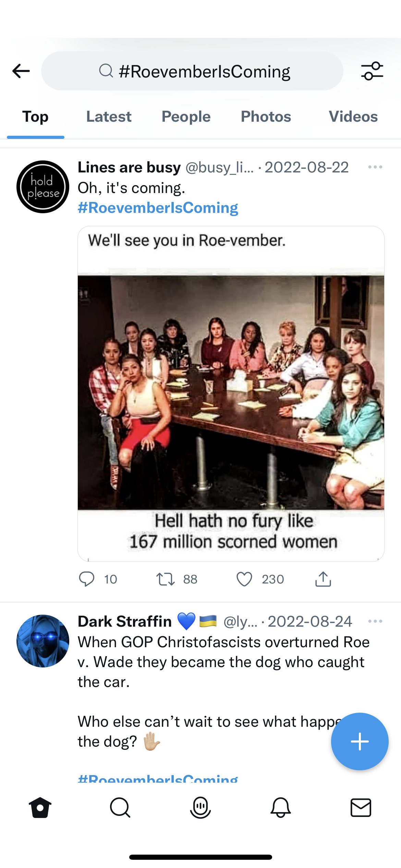The height and width of the screenshot is (868, 401).
Task: Open search filter settings icon
Action: (372, 71)
